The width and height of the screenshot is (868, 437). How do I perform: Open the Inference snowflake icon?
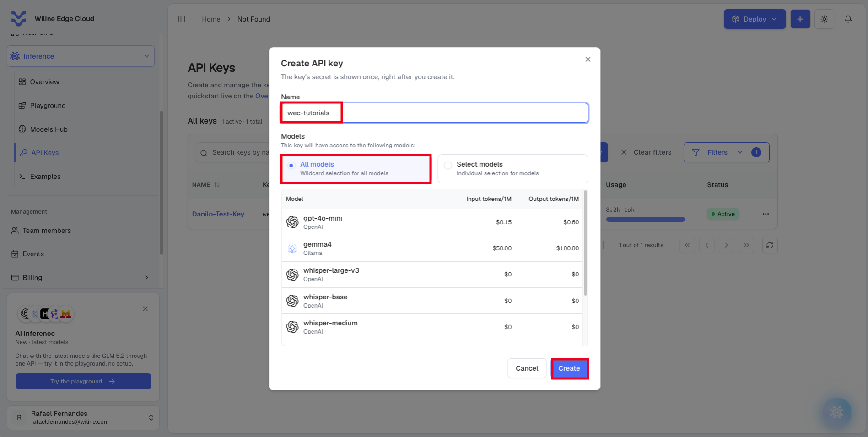15,56
